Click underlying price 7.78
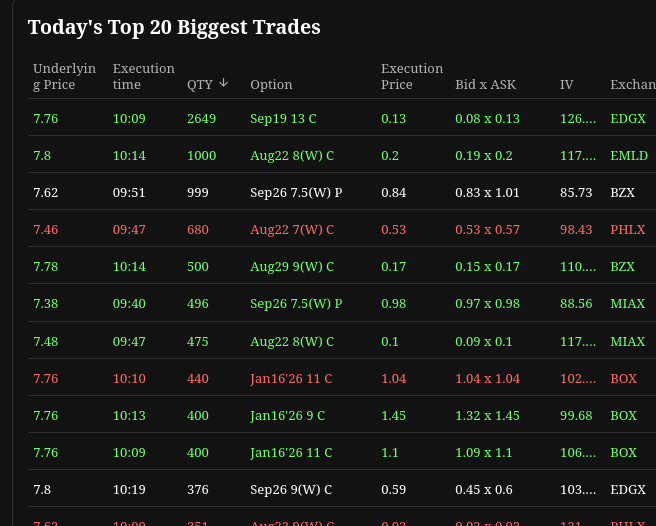Image resolution: width=656 pixels, height=526 pixels. click(x=46, y=267)
